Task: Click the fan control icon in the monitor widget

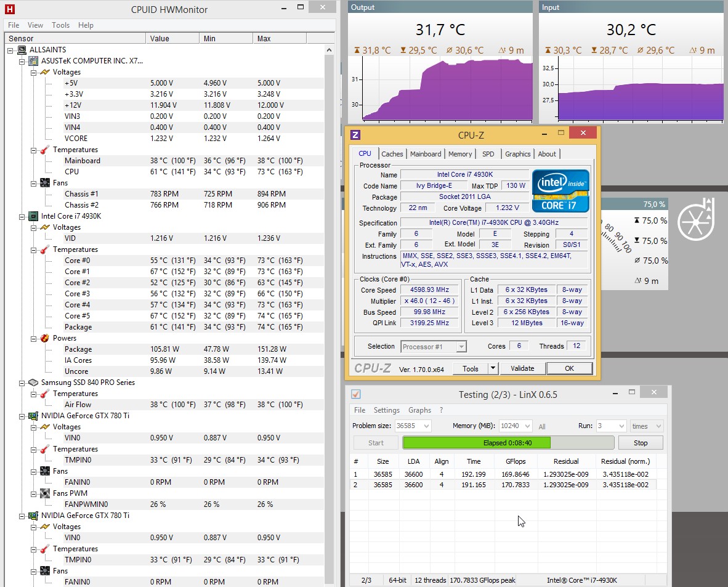Action: click(x=695, y=219)
